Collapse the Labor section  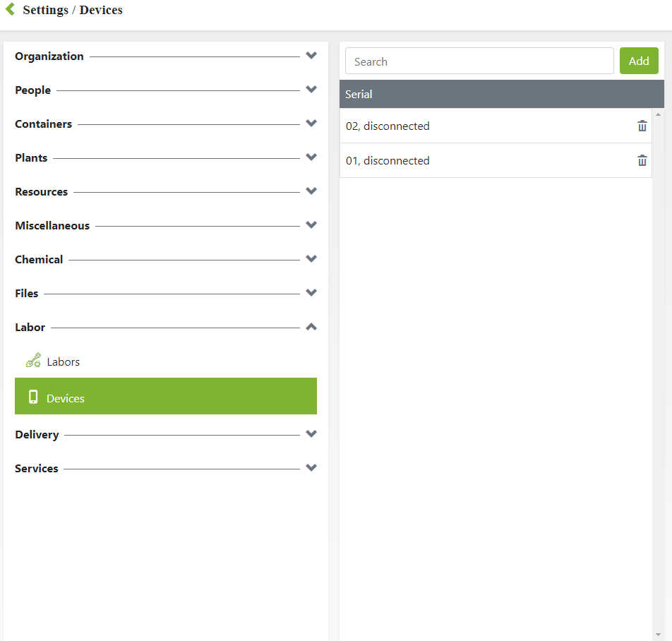point(311,327)
